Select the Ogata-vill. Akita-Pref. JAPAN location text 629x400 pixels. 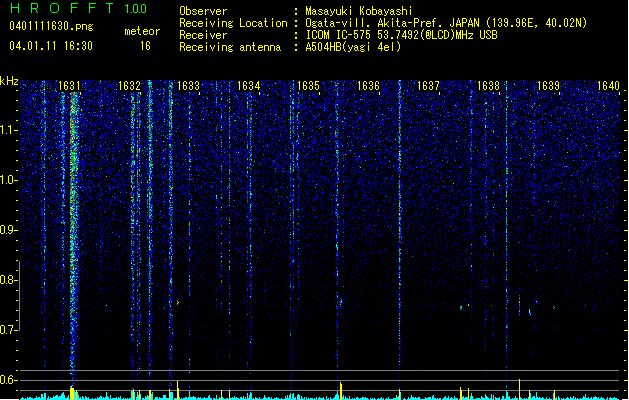pos(446,23)
